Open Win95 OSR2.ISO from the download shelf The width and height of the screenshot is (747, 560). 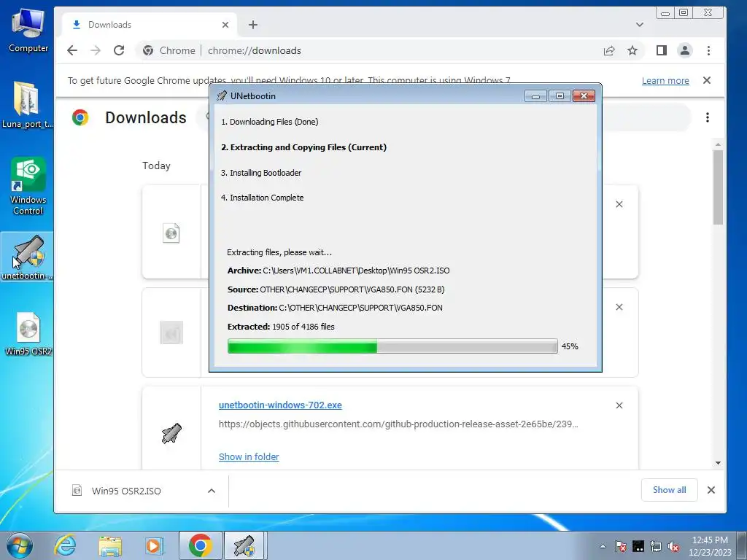pos(126,491)
